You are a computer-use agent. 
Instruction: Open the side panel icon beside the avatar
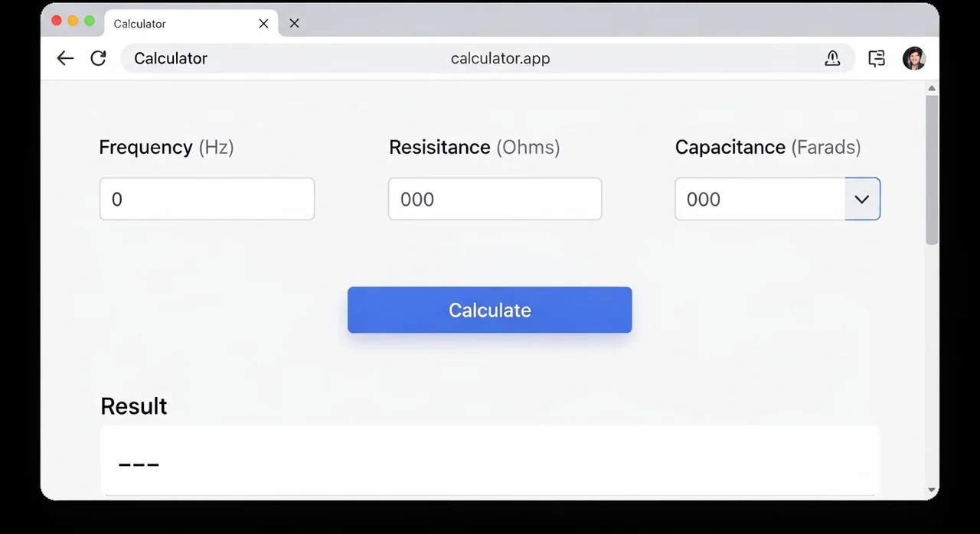pyautogui.click(x=877, y=58)
